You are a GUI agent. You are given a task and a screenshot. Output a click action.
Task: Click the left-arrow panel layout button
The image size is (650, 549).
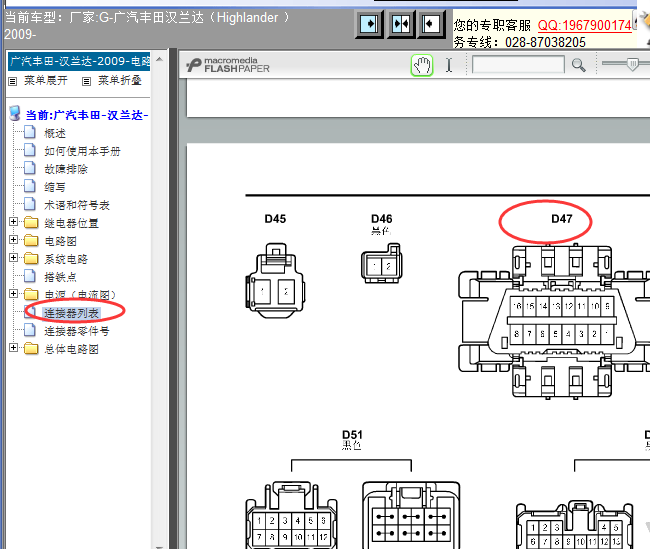pyautogui.click(x=431, y=24)
